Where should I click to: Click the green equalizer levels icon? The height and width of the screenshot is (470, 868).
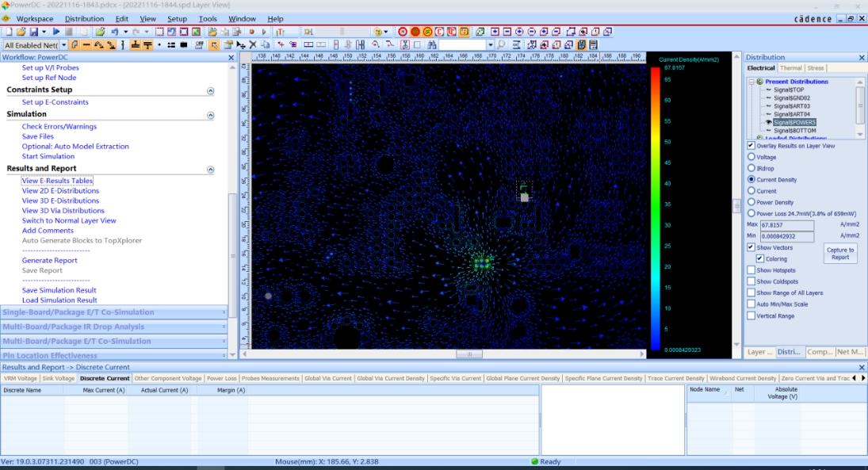tap(280, 32)
